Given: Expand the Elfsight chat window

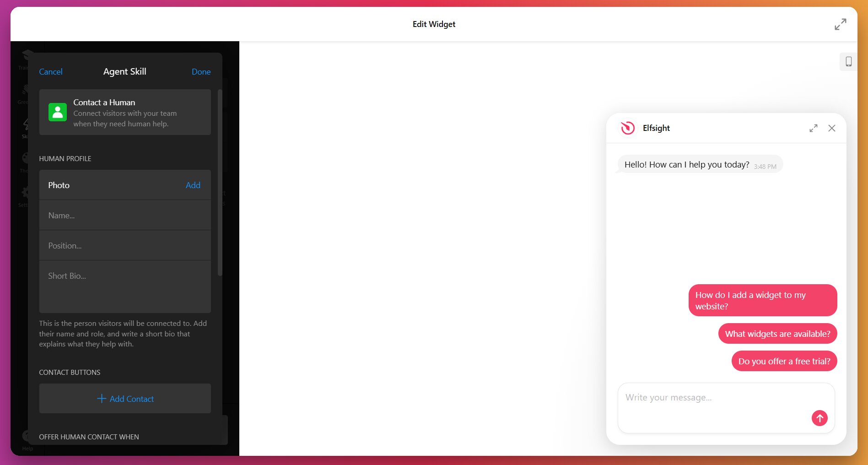Looking at the screenshot, I should tap(813, 128).
